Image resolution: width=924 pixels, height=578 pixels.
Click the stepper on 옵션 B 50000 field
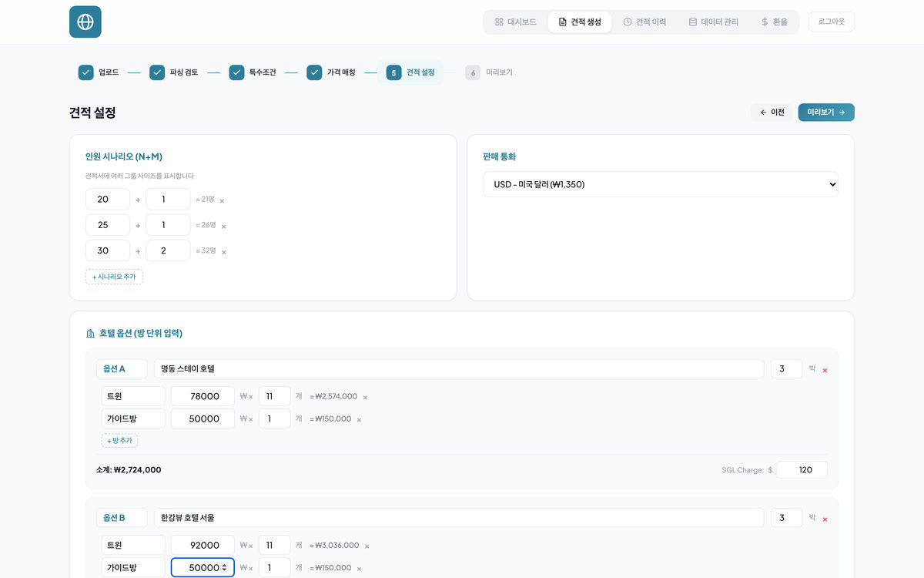click(x=224, y=567)
